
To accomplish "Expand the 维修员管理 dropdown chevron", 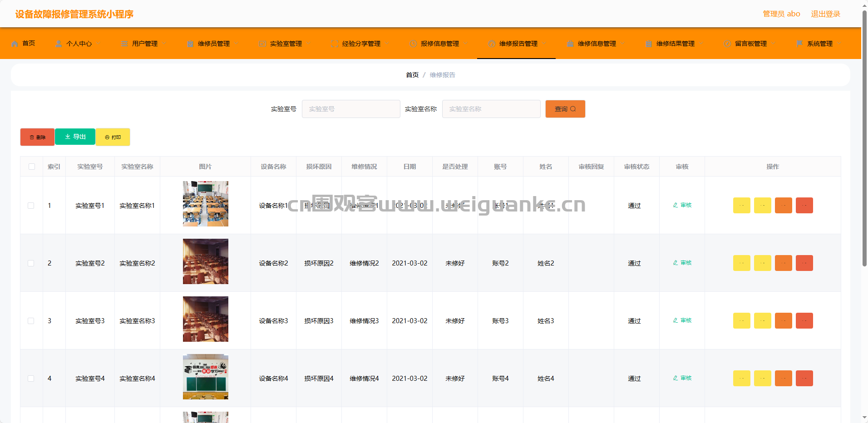I will [236, 44].
